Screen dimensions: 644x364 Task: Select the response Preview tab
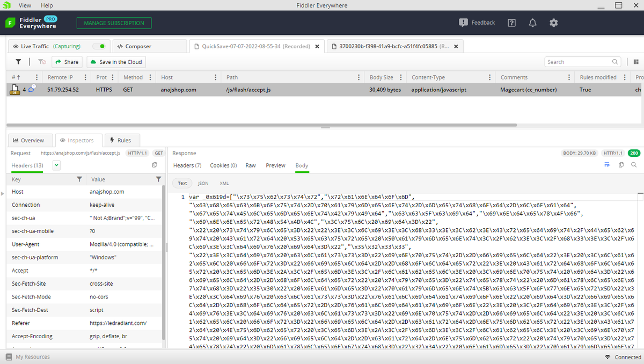tap(275, 165)
